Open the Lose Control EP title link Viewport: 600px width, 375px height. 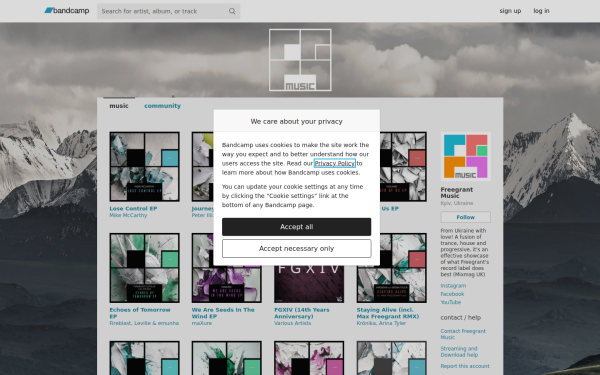pyautogui.click(x=133, y=209)
